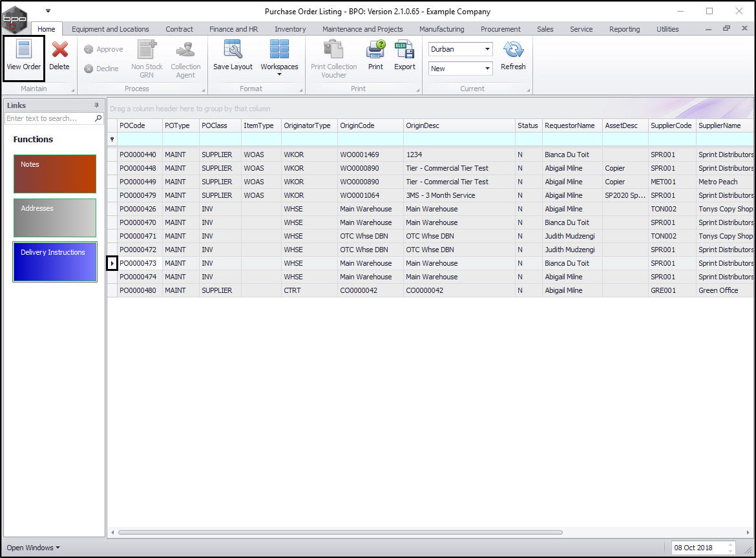Image resolution: width=756 pixels, height=558 pixels.
Task: Click the POCode filter cell
Action: (x=140, y=140)
